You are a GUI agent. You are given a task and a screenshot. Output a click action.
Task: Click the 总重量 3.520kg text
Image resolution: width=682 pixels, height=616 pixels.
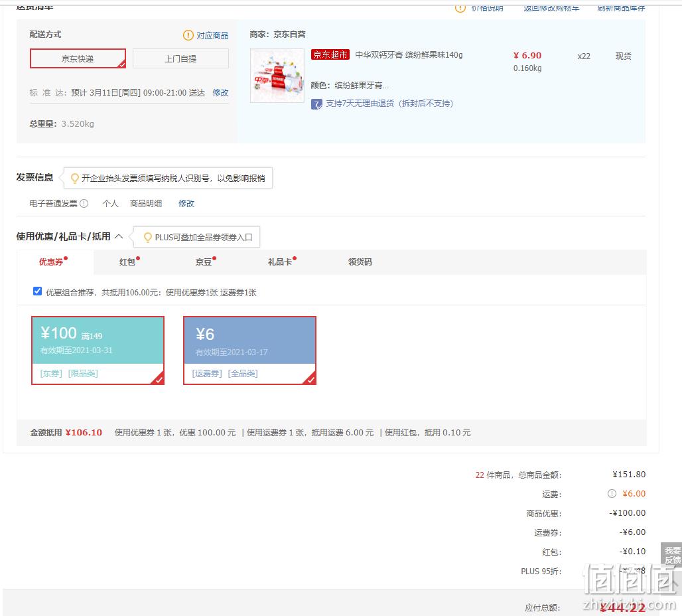pyautogui.click(x=62, y=123)
